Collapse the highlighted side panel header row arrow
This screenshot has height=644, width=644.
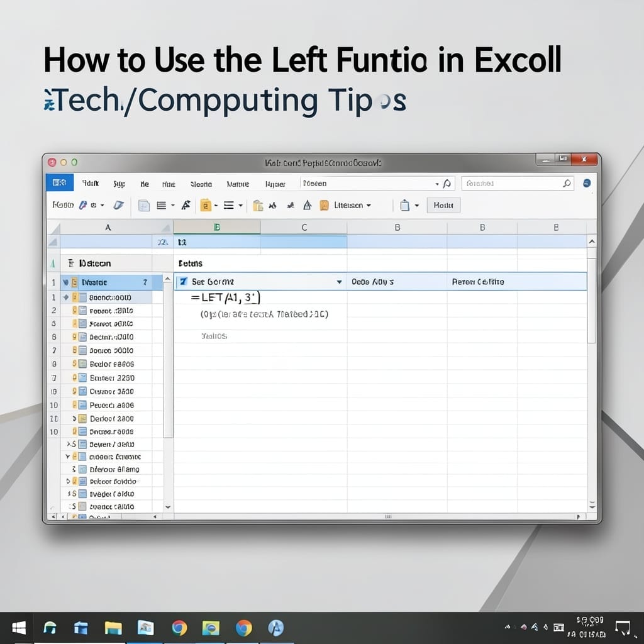(x=65, y=282)
